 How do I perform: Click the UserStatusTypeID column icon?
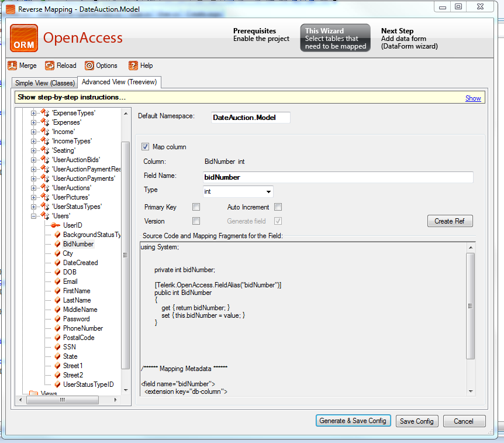57,384
